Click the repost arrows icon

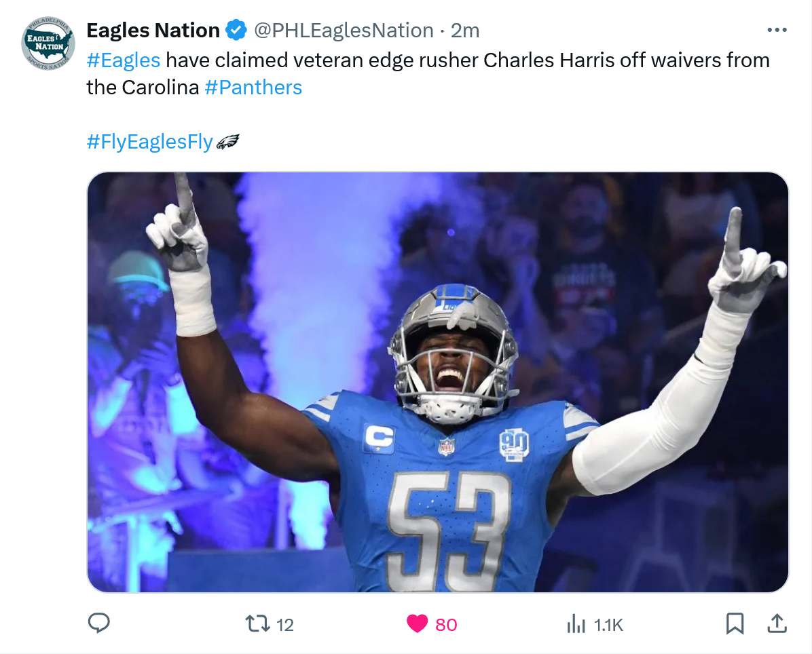(x=257, y=623)
